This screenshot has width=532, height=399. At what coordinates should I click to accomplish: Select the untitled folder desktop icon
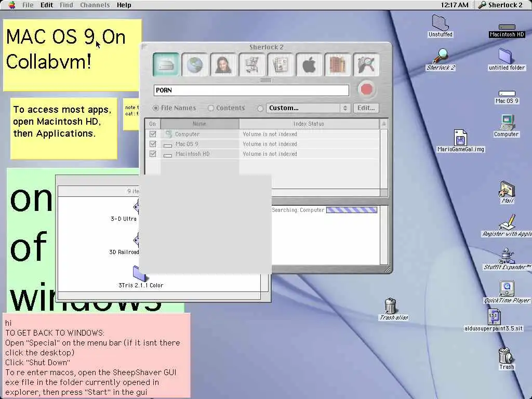coord(507,59)
